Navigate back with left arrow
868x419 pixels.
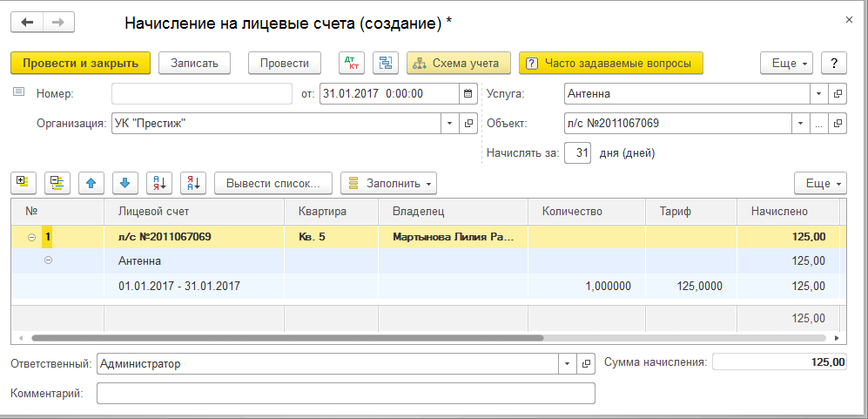pos(27,22)
